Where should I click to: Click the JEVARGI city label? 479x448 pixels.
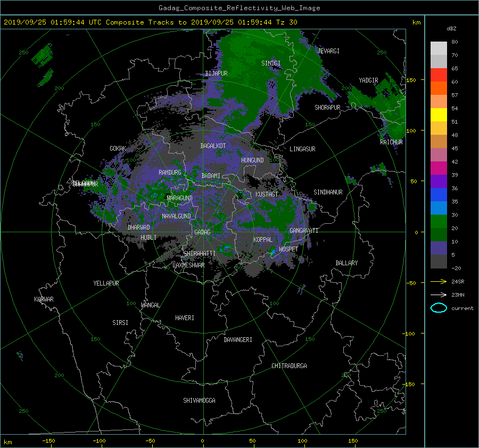click(328, 51)
